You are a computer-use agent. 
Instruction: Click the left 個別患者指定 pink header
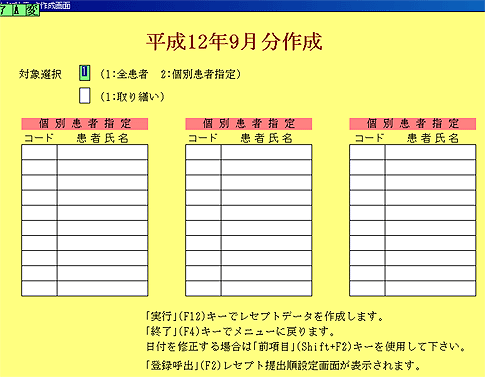tap(85, 124)
